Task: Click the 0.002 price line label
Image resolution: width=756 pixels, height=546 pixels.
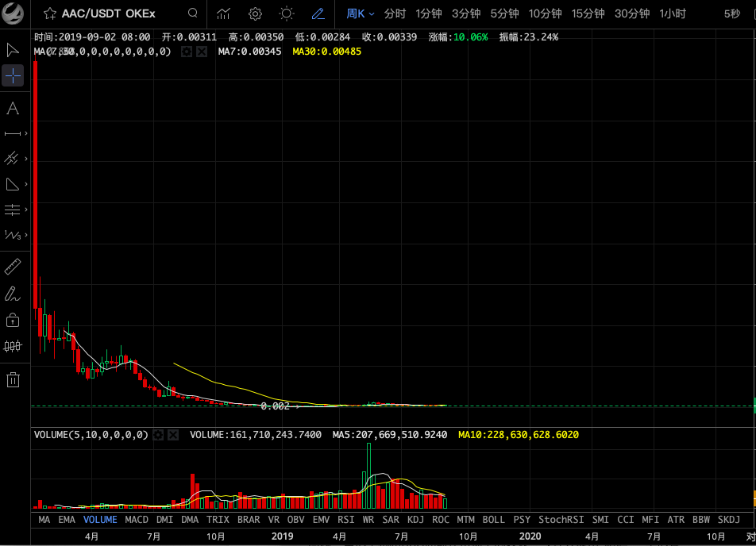Action: coord(275,406)
